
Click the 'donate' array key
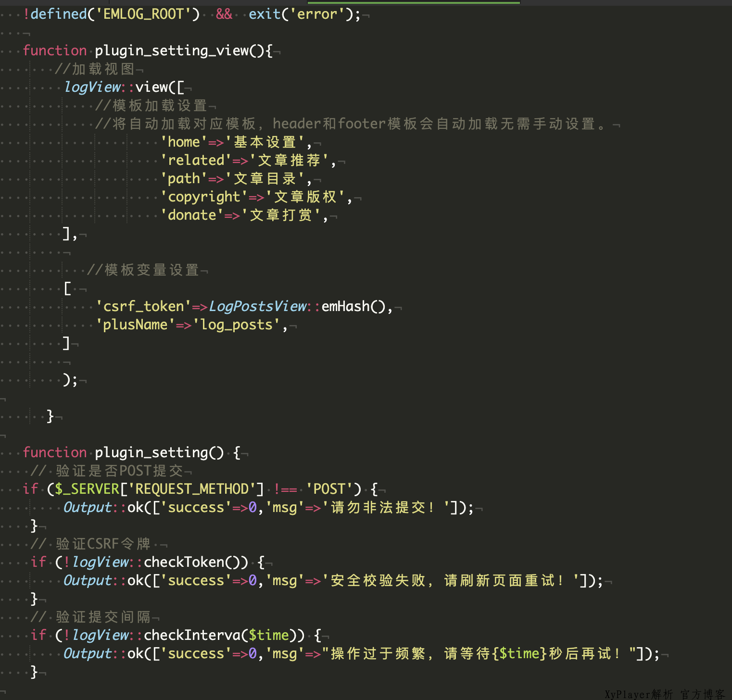[x=191, y=215]
